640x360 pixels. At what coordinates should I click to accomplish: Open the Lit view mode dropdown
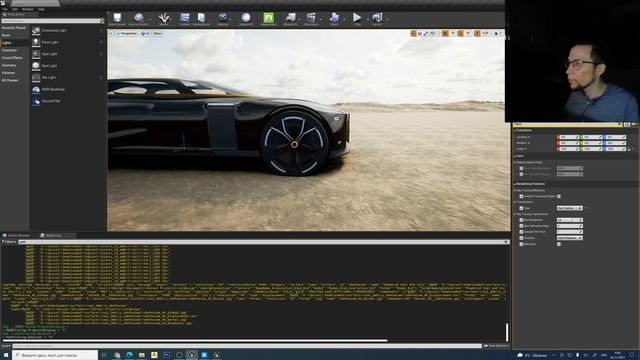tap(146, 33)
